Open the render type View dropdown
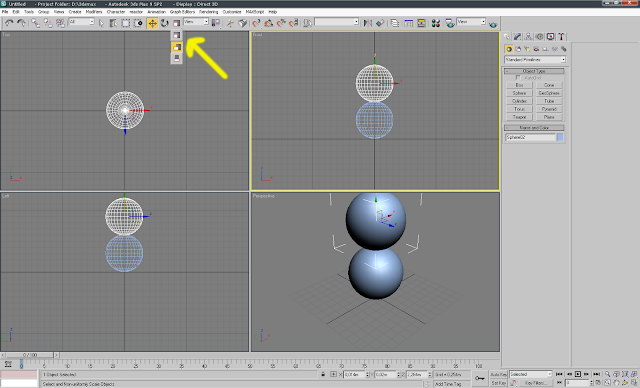Image resolution: width=640 pixels, height=388 pixels. (471, 22)
